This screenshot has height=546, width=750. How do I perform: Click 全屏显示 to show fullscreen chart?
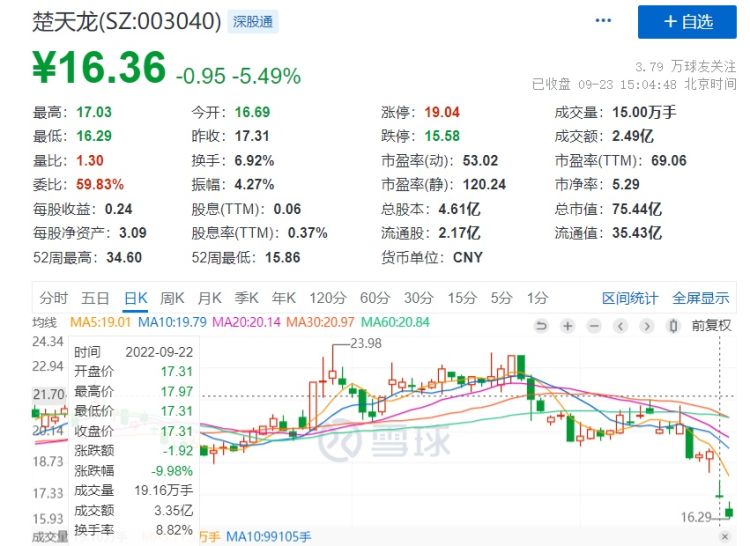(701, 298)
